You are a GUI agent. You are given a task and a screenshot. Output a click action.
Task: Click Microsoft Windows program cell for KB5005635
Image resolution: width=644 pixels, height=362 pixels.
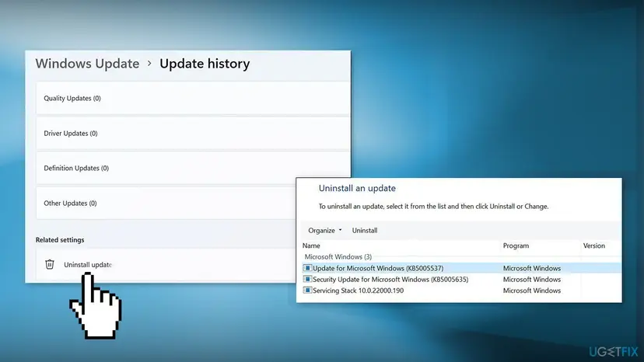click(532, 279)
